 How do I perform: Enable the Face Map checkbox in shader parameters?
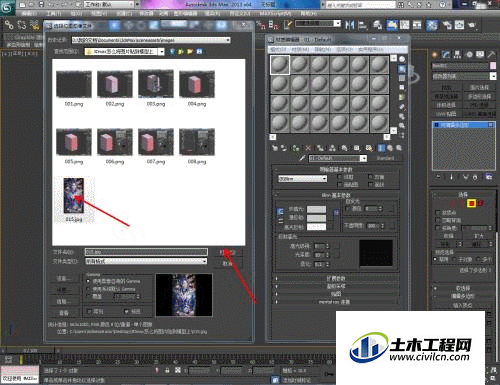pyautogui.click(x=339, y=184)
